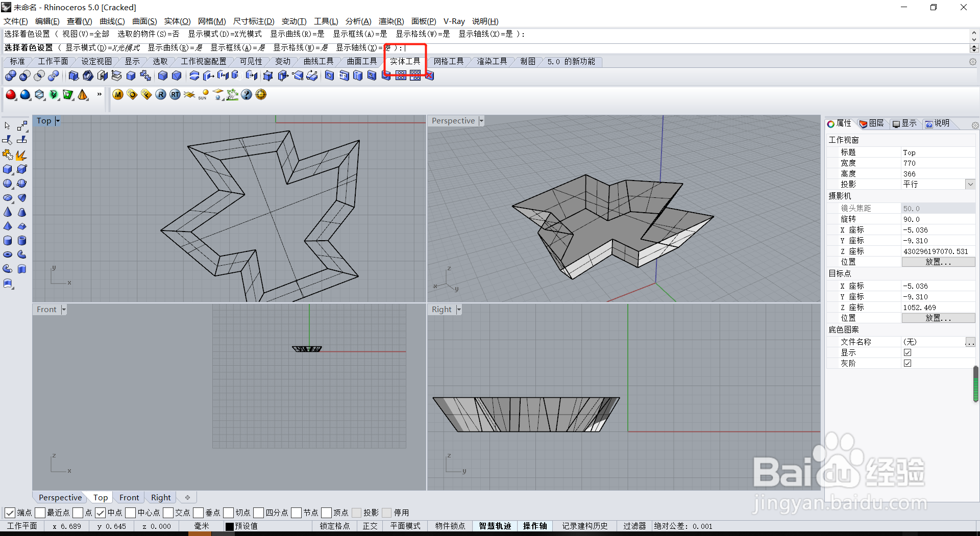Screen dimensions: 980x536
Task: Select the pyramid solid tool in sidebar
Action: 7,226
